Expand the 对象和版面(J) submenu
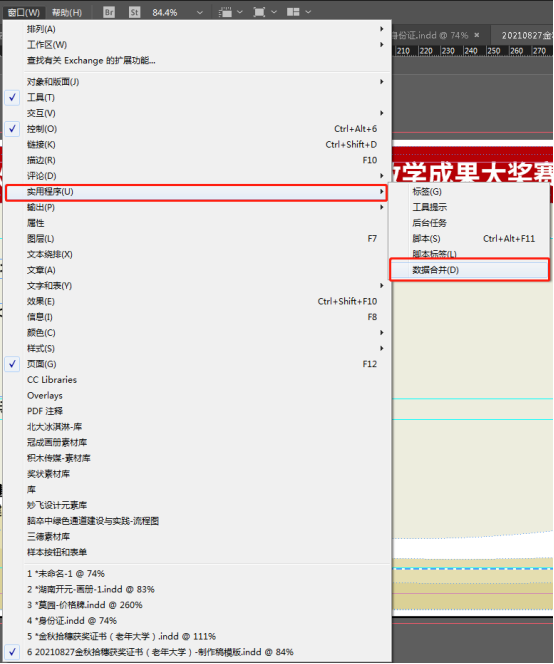554x664 pixels. (x=197, y=81)
